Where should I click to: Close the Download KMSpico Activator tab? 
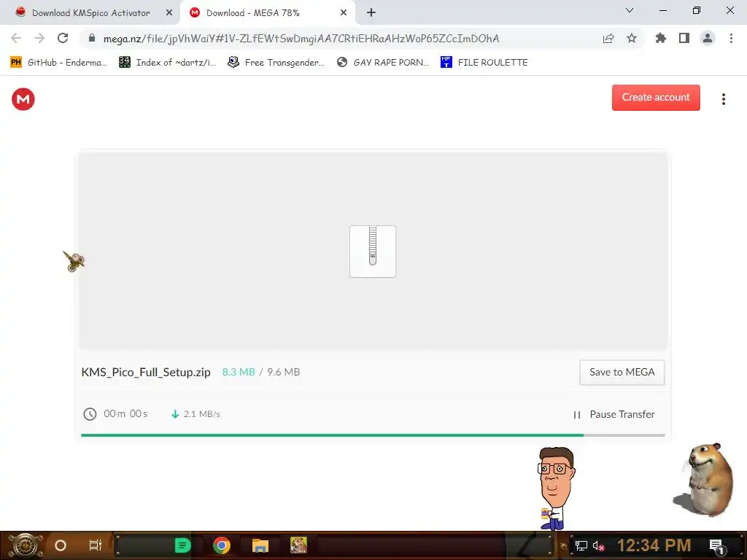point(169,13)
